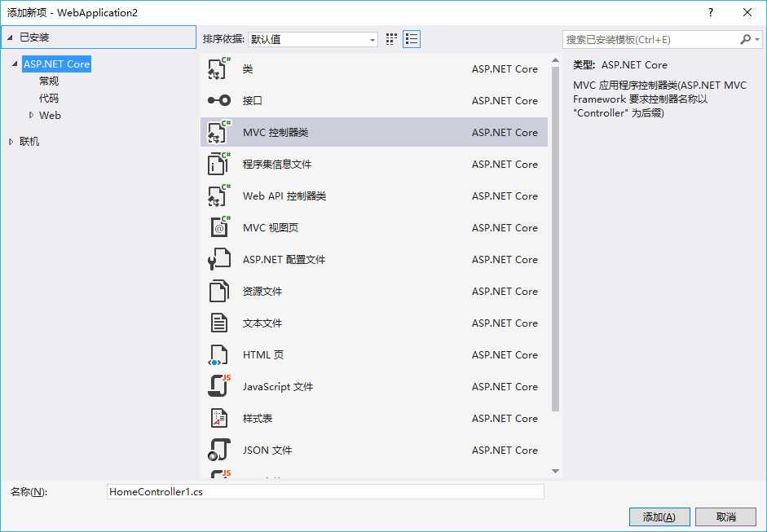Image resolution: width=767 pixels, height=532 pixels.
Task: Select the 接口 template name
Action: (253, 101)
